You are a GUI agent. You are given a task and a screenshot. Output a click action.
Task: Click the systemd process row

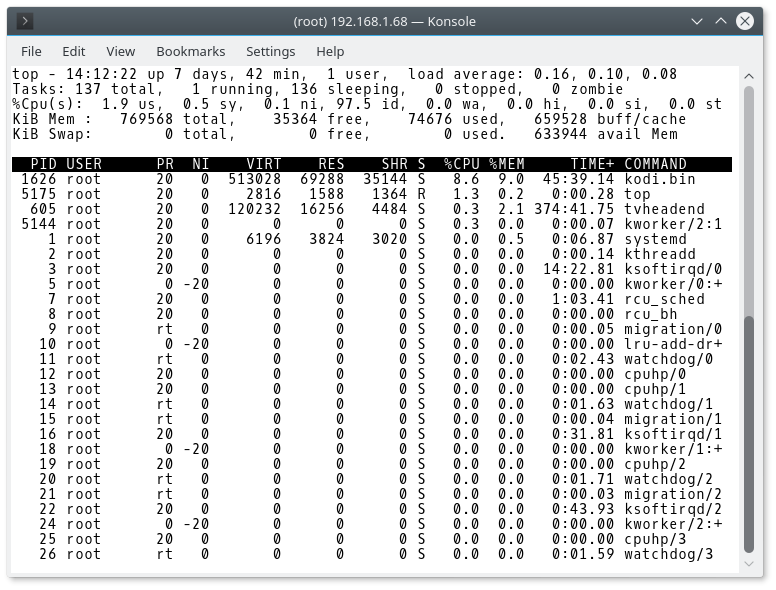pos(370,239)
